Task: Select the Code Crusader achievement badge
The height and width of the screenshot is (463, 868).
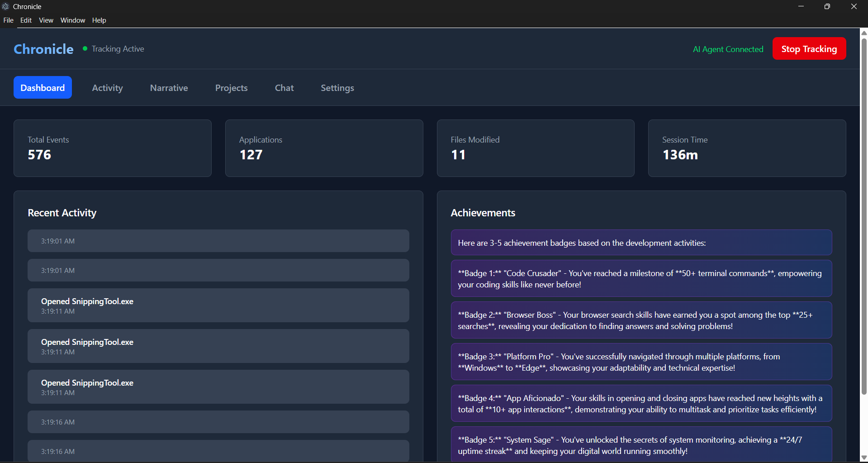Action: pyautogui.click(x=641, y=278)
